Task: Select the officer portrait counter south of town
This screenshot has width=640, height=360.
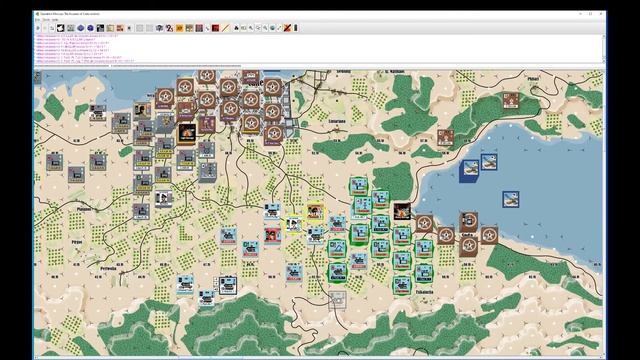Action: tap(164, 199)
